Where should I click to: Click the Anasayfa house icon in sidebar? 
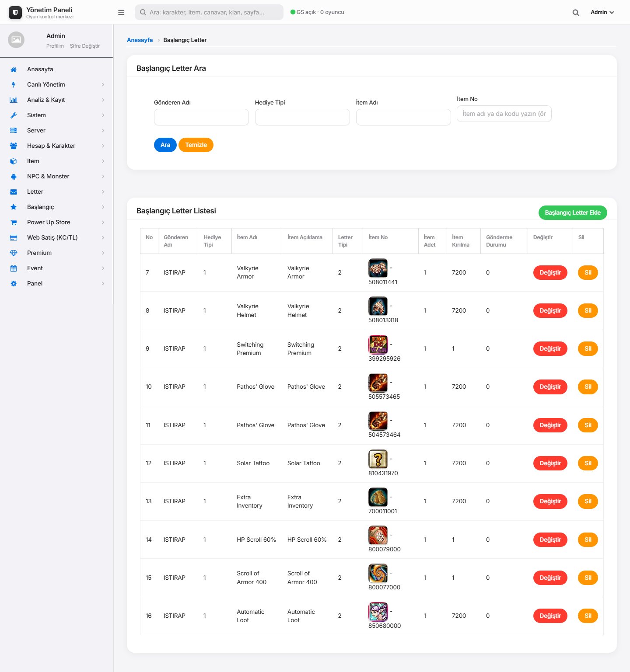[x=14, y=70]
